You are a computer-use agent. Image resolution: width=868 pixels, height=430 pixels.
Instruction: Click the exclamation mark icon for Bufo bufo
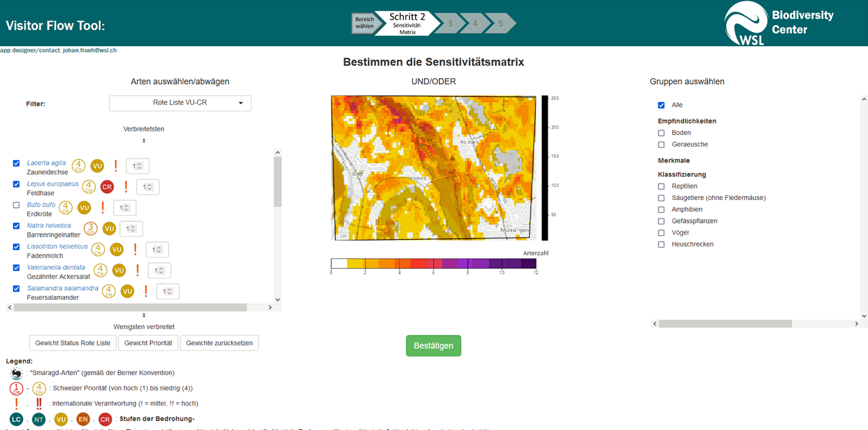click(x=103, y=207)
